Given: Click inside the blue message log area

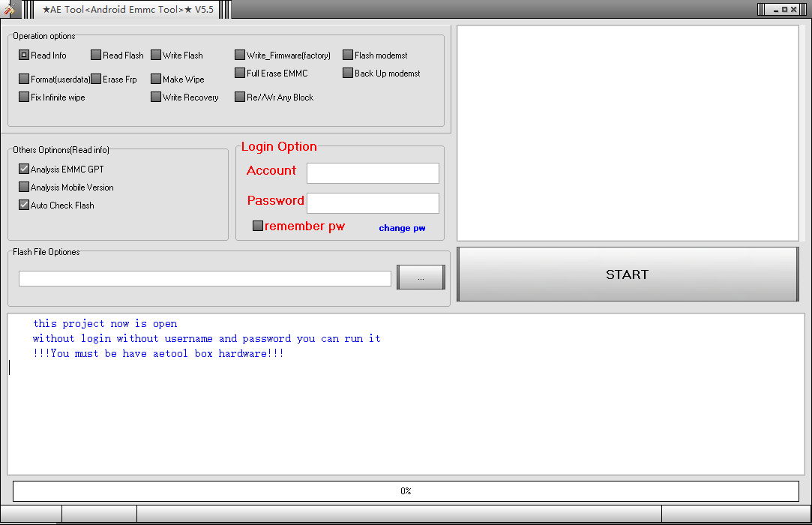Looking at the screenshot, I should click(x=406, y=394).
